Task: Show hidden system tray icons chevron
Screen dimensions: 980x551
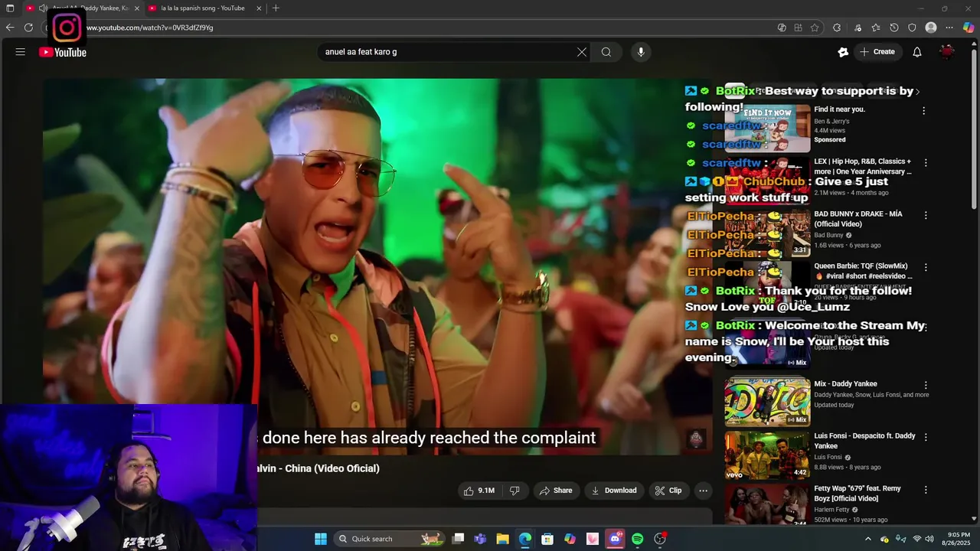Action: (x=867, y=539)
